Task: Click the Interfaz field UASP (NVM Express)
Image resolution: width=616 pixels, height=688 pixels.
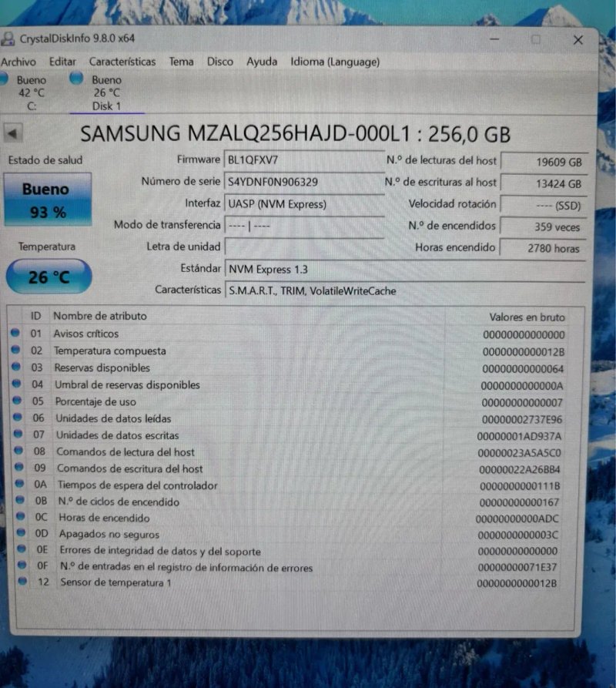Action: point(304,204)
